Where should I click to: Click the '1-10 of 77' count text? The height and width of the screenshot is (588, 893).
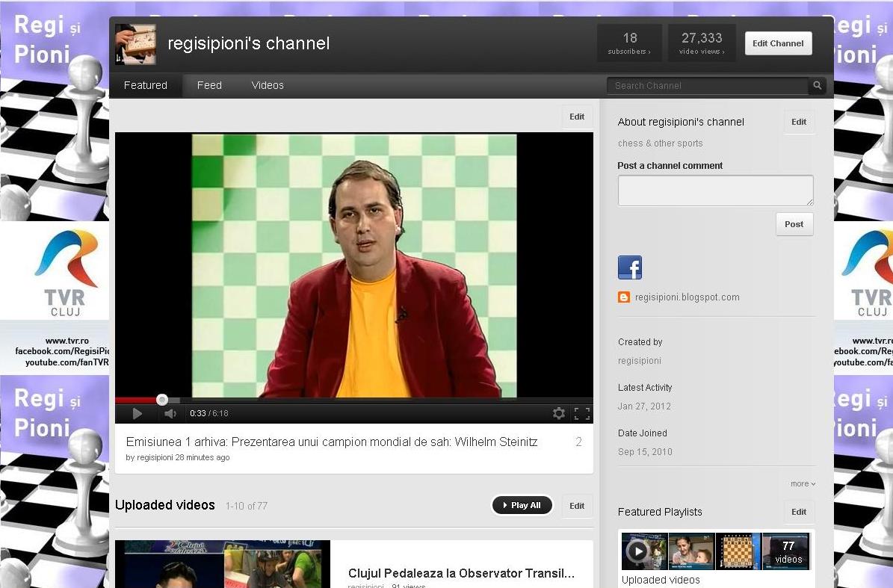pyautogui.click(x=247, y=506)
